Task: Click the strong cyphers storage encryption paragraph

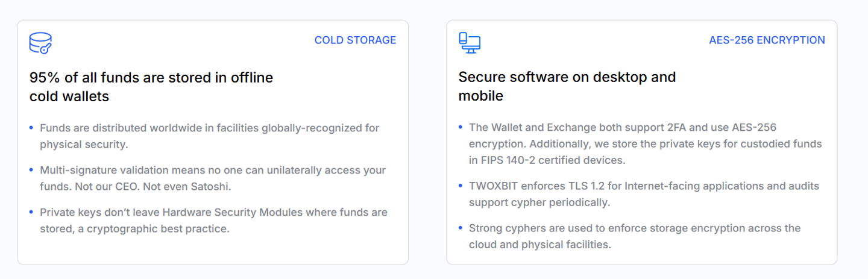Action: click(x=634, y=236)
